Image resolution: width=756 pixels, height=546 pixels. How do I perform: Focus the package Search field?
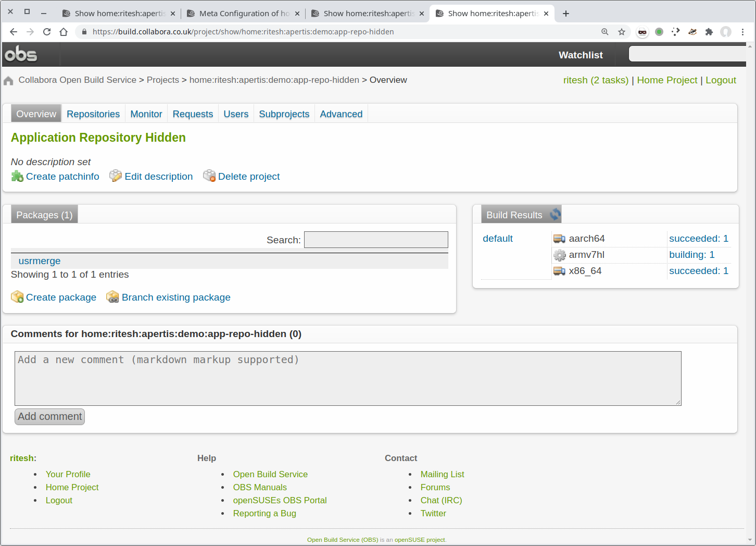(376, 240)
